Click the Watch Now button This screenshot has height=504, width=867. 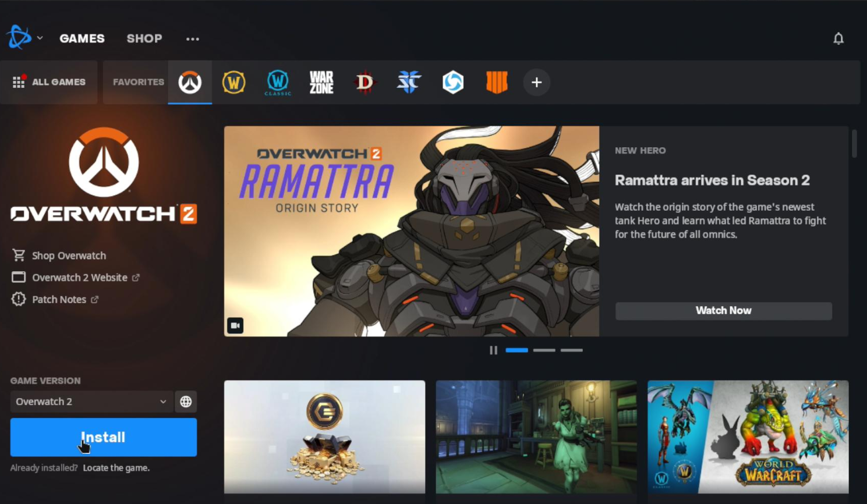pos(723,311)
